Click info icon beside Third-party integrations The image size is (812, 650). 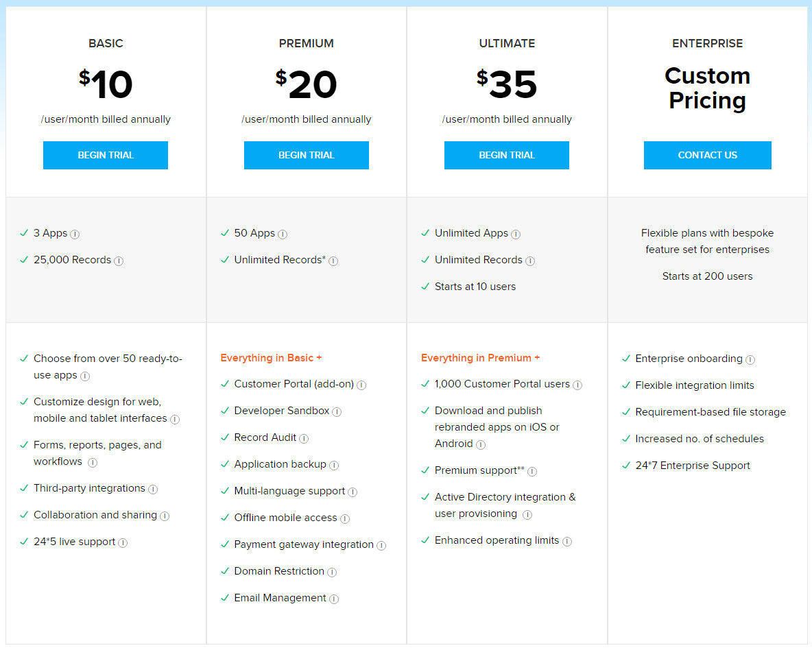coord(153,489)
